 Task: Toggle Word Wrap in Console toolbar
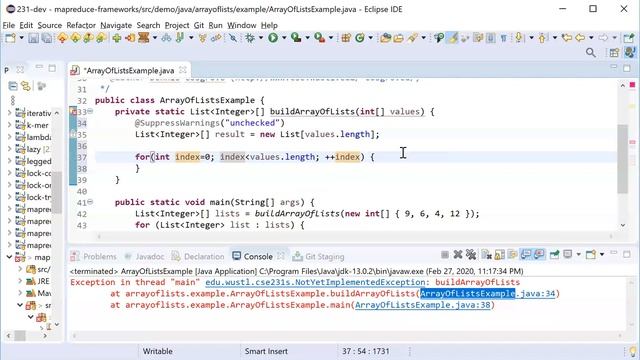513,255
